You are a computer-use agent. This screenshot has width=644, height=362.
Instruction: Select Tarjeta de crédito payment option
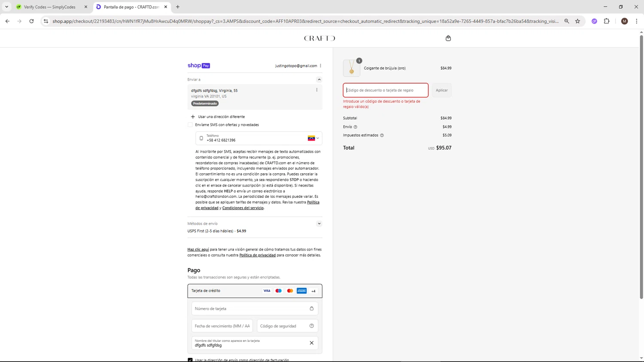click(255, 291)
